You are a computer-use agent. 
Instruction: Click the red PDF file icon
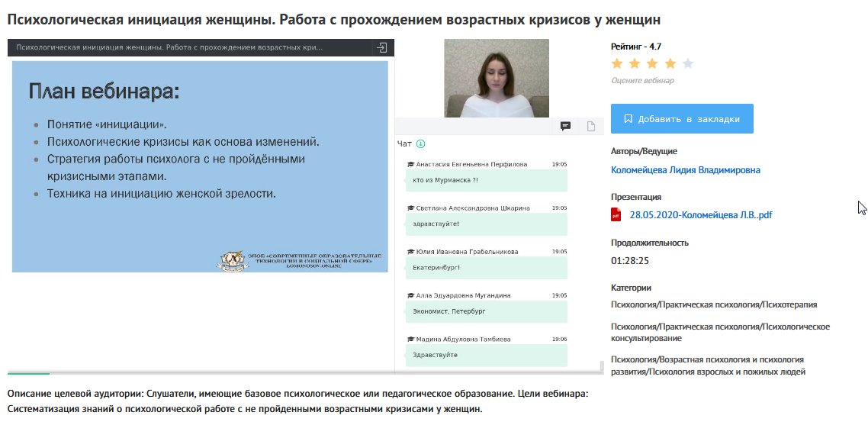[616, 215]
